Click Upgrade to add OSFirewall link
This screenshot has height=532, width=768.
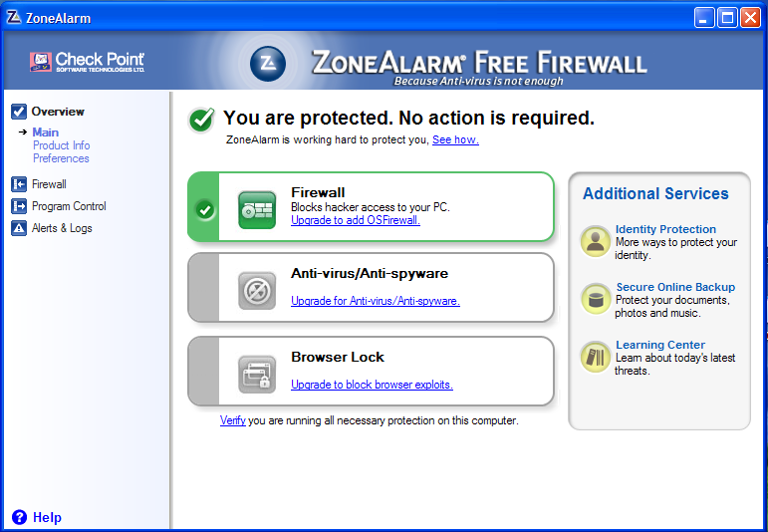click(356, 220)
